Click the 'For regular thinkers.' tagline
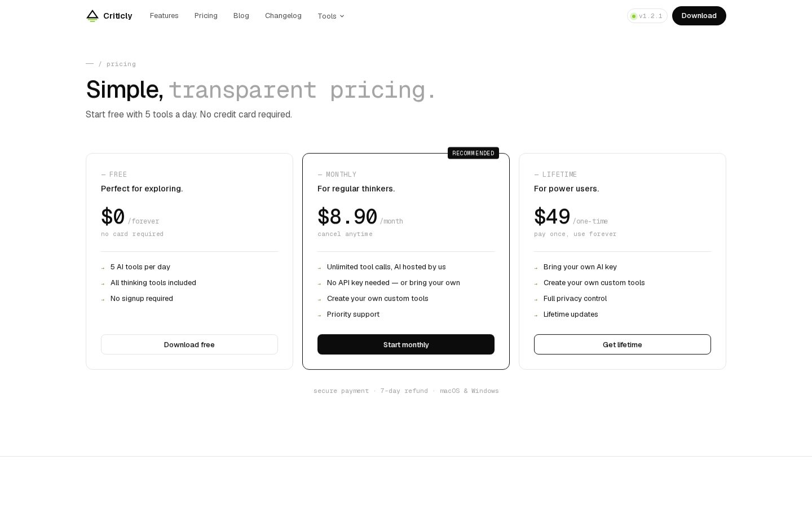This screenshot has height=508, width=812. pos(356,189)
